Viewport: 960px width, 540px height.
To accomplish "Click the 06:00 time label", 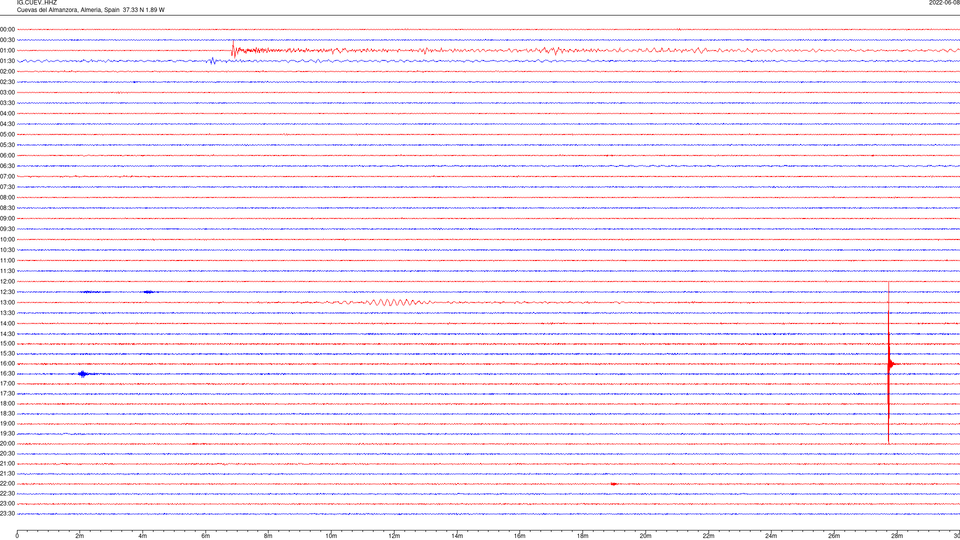I will (x=7, y=156).
